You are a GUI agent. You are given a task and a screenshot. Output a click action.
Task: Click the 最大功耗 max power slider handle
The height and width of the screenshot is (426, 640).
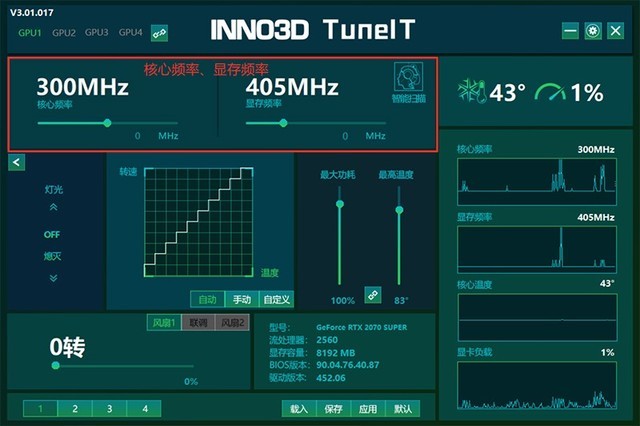click(340, 204)
